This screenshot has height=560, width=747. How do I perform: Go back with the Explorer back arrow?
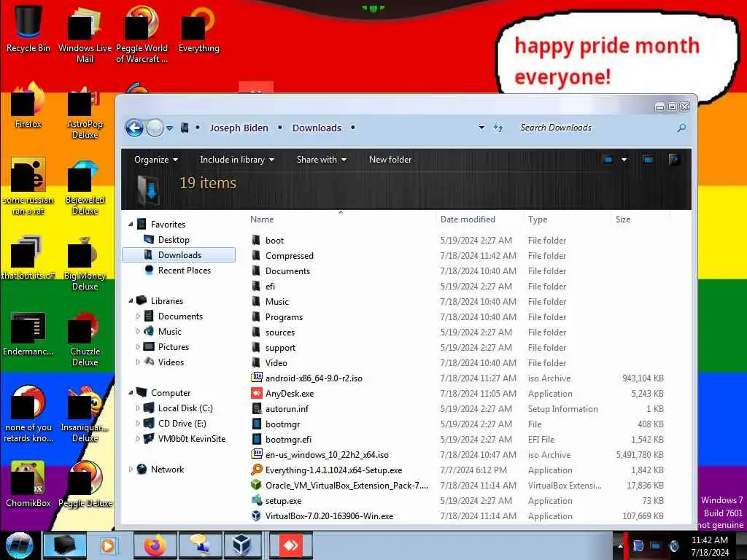pos(134,128)
